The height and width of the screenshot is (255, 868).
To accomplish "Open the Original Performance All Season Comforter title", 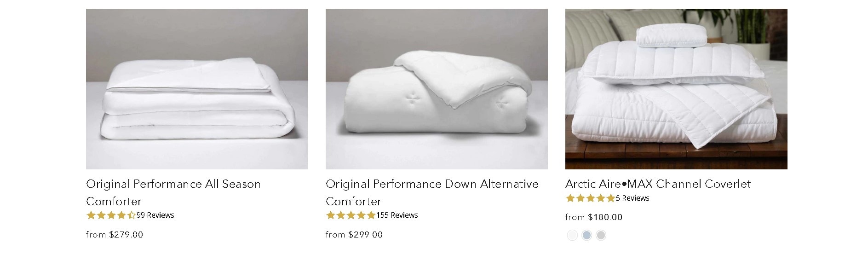I will tap(173, 192).
